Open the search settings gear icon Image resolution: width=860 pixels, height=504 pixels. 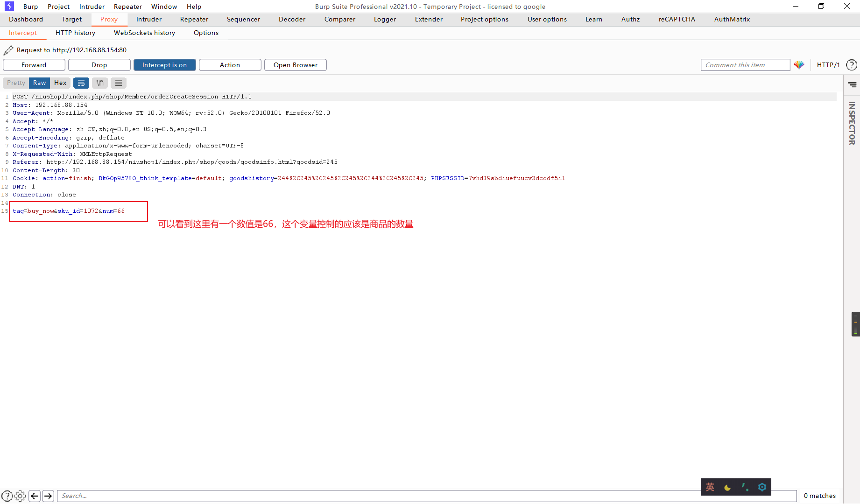(x=20, y=496)
